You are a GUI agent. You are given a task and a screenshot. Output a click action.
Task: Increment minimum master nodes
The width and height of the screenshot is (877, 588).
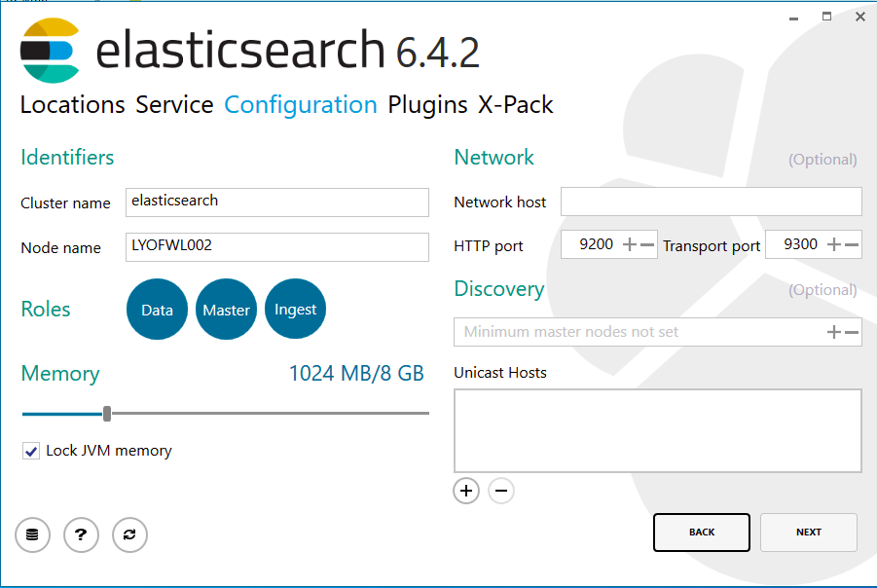pos(834,332)
